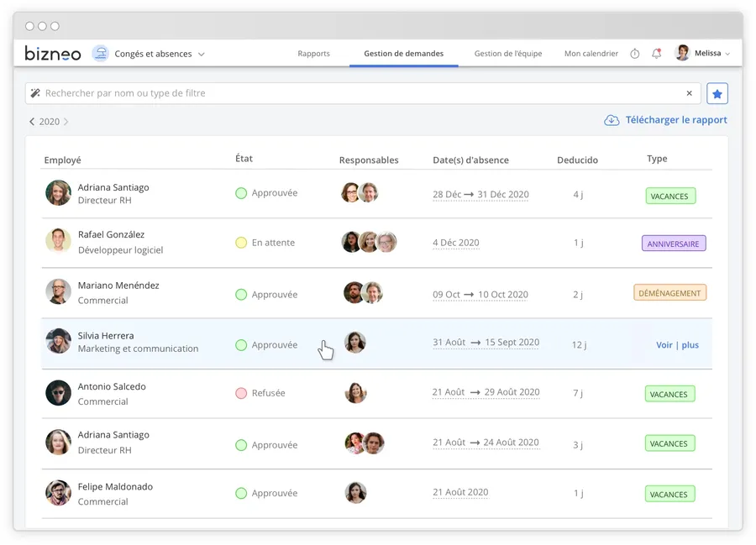Open the Mon calendrier tab
This screenshot has width=756, height=545.
591,54
